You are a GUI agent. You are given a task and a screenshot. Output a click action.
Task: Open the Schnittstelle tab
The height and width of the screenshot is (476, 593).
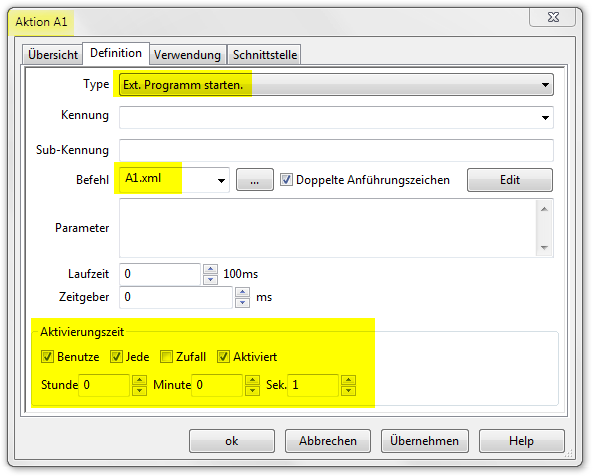click(265, 55)
